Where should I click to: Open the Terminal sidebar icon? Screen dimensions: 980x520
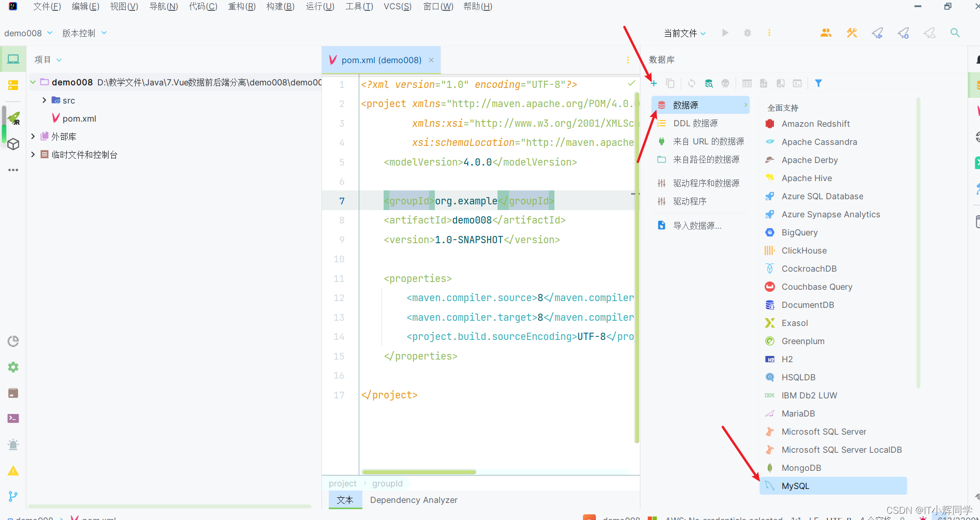(x=13, y=418)
